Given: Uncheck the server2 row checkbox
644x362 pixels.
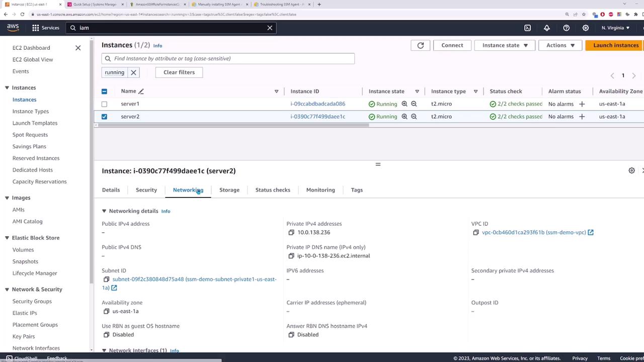Looking at the screenshot, I should 104,117.
